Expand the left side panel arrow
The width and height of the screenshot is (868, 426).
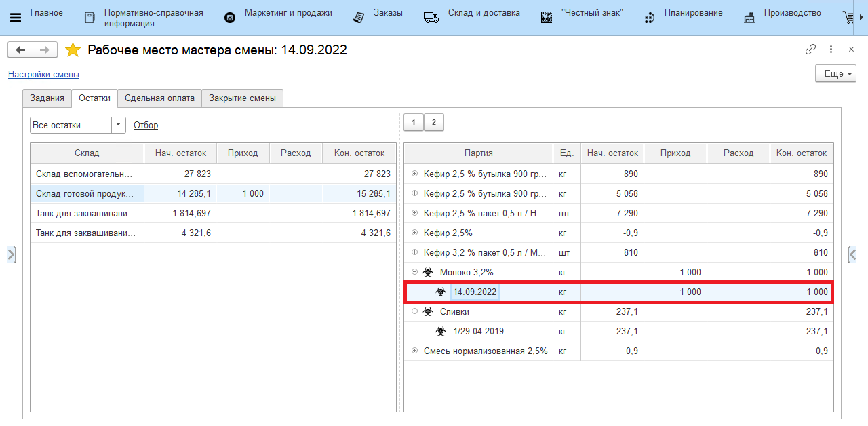click(x=11, y=254)
